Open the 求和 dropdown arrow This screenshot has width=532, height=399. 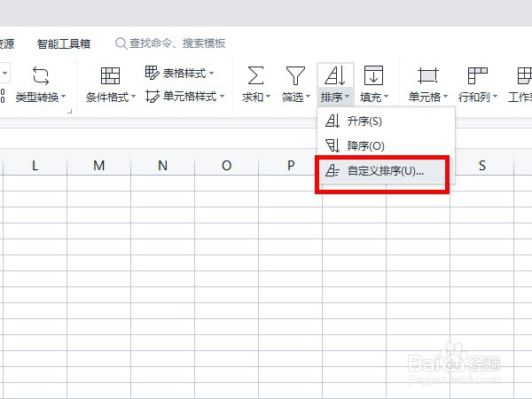pyautogui.click(x=268, y=97)
